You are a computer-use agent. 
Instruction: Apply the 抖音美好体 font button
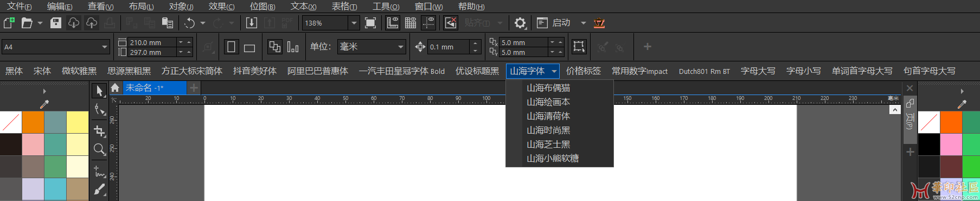255,71
